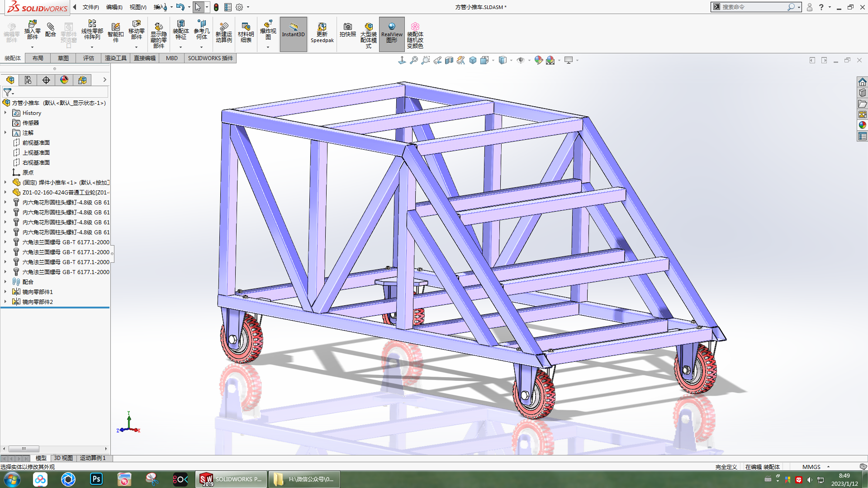868x488 pixels.
Task: Switch to 渲染工具 tab
Action: point(116,58)
